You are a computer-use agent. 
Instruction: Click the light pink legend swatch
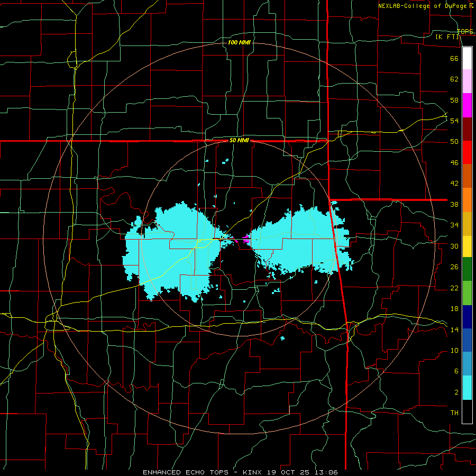tap(467, 81)
